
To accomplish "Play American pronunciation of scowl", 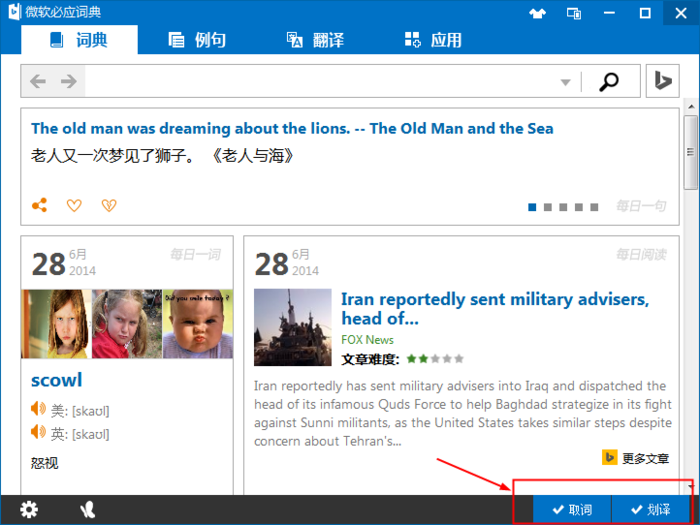I will pyautogui.click(x=38, y=408).
